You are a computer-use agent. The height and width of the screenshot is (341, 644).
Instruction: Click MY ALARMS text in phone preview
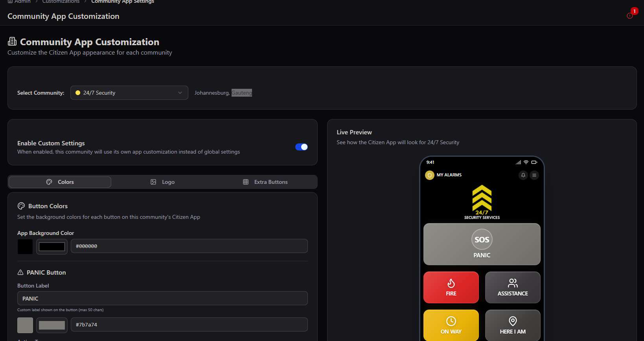(449, 175)
